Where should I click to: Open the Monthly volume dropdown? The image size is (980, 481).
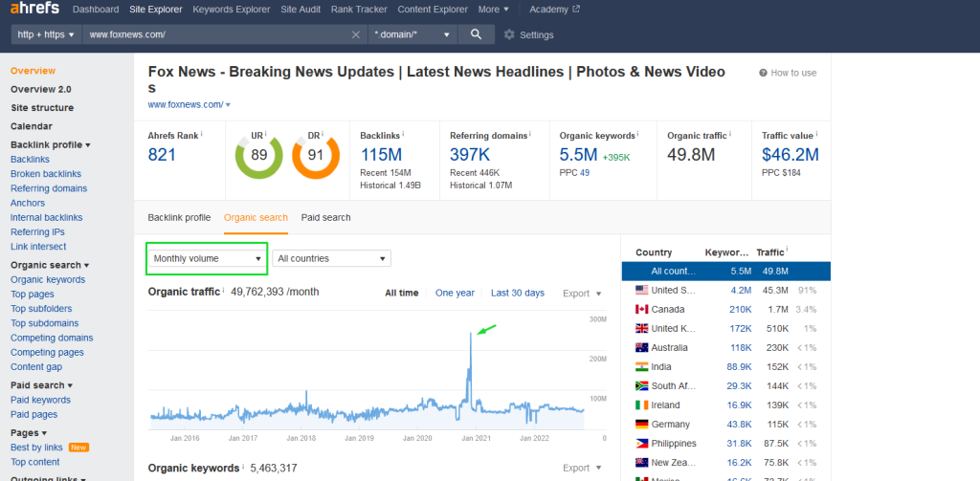207,258
